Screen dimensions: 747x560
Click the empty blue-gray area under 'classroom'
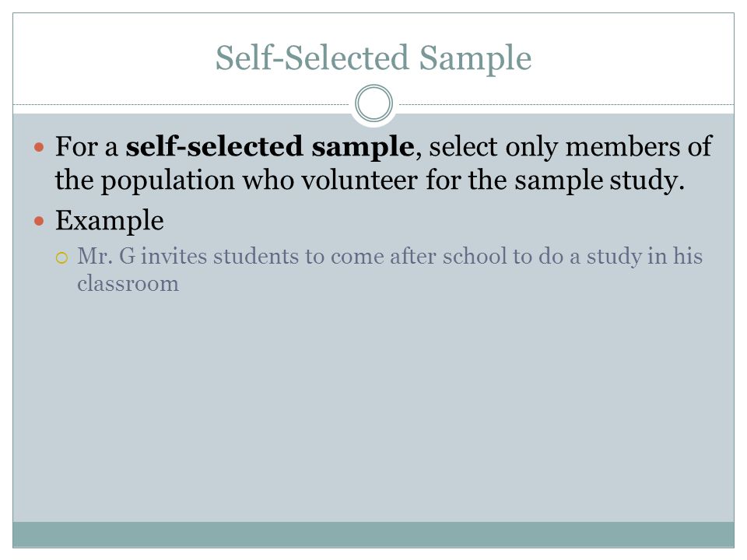(373, 404)
